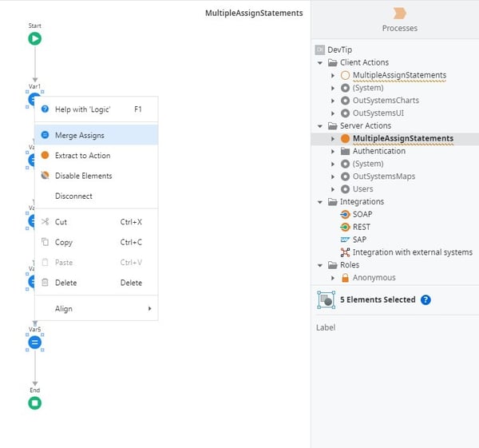The width and height of the screenshot is (479, 448).
Task: Click the SOAP integration icon
Action: 345,215
